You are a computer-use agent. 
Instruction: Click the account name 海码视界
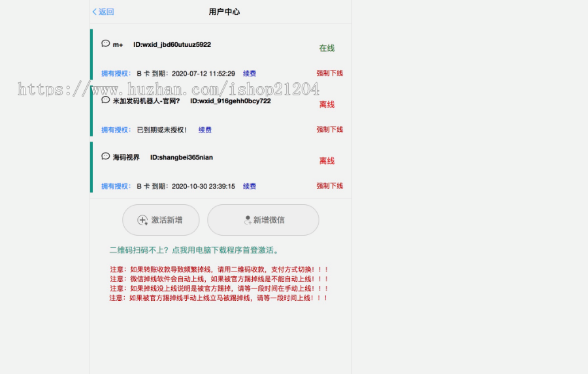126,157
